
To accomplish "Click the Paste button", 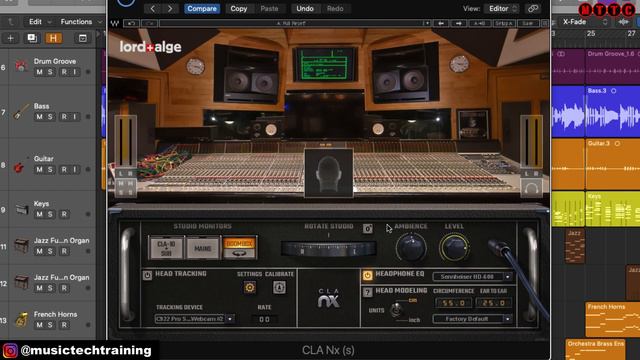I will (x=269, y=9).
